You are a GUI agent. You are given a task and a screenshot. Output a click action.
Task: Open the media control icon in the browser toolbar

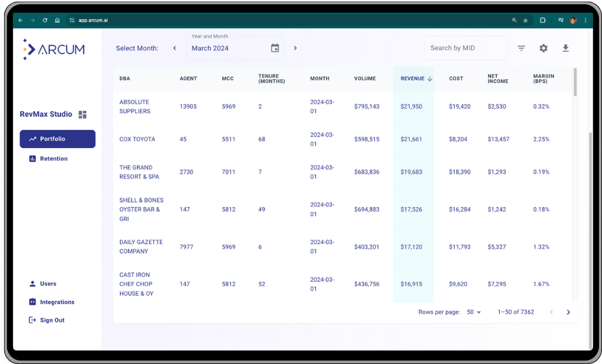click(561, 21)
